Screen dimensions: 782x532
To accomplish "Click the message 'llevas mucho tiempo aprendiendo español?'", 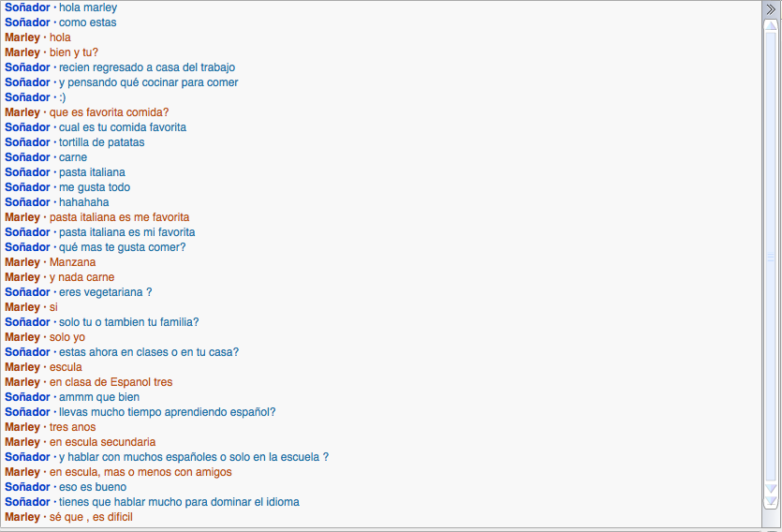I will [x=167, y=412].
